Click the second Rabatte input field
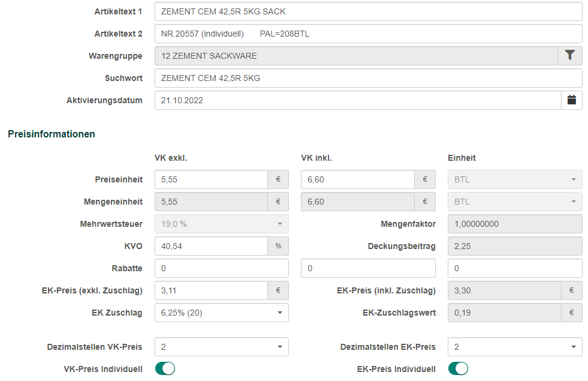 tap(368, 268)
